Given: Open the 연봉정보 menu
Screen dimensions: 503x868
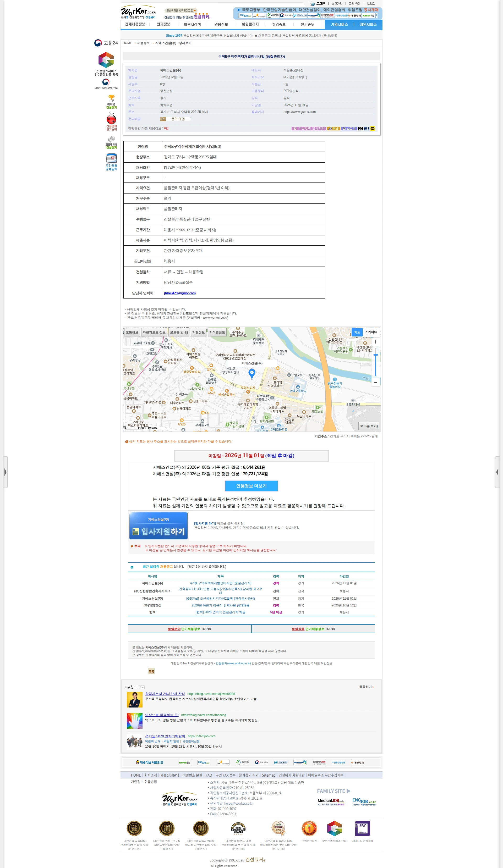Looking at the screenshot, I should tap(221, 24).
